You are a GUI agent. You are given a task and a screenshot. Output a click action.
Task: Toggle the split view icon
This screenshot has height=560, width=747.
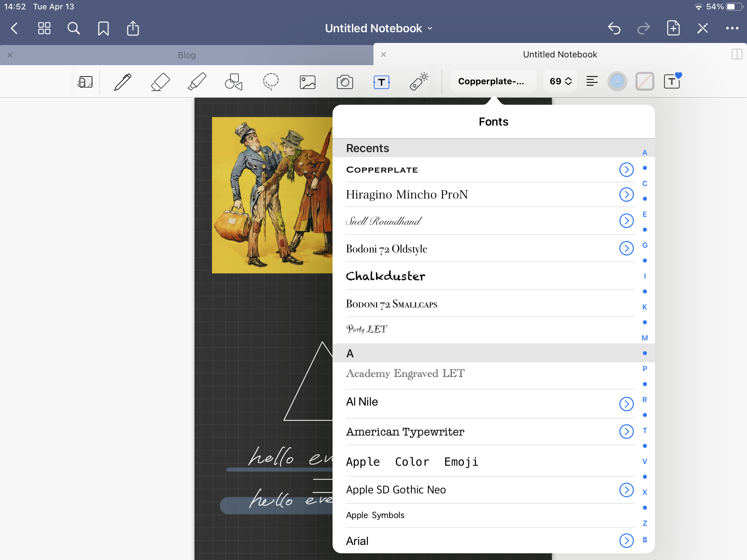[737, 54]
